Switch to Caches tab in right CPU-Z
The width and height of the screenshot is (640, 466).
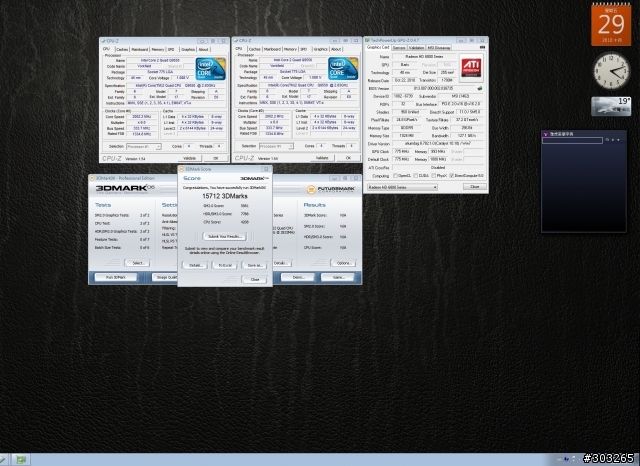pos(254,49)
